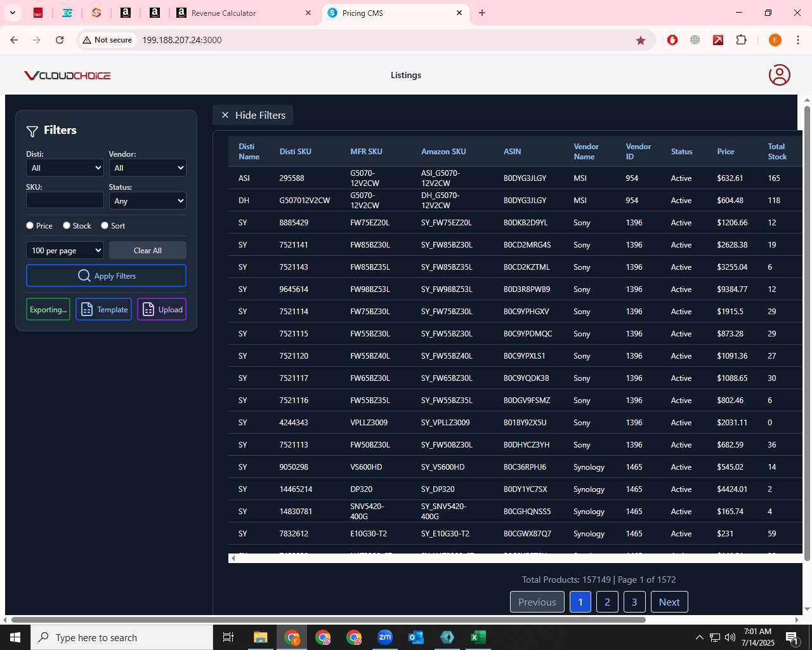Image resolution: width=812 pixels, height=650 pixels.
Task: Close the Pricing CMS tab
Action: pos(459,13)
